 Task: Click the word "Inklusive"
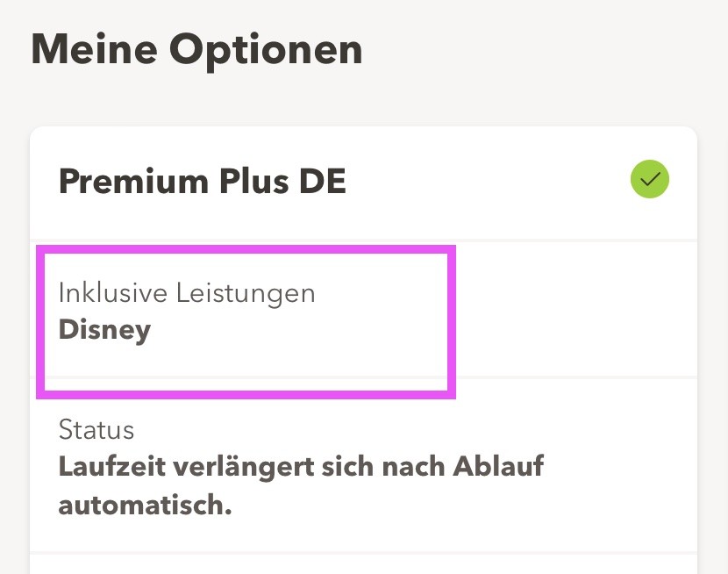tap(113, 292)
